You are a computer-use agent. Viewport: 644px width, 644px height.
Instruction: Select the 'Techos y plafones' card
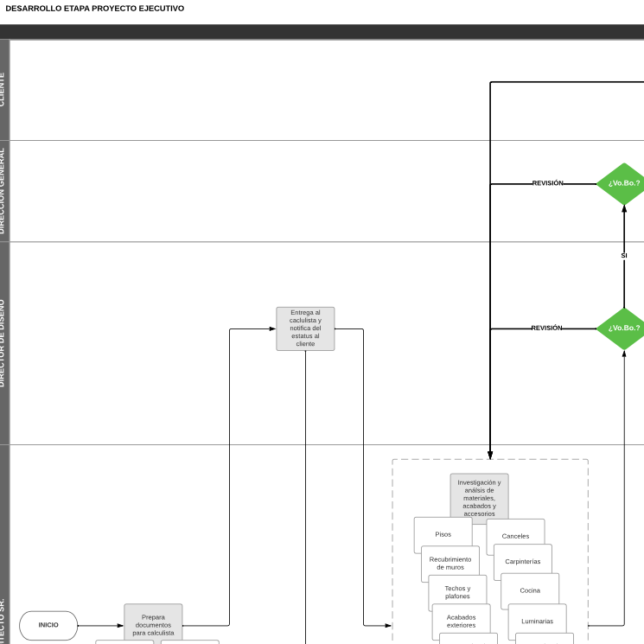tap(457, 592)
